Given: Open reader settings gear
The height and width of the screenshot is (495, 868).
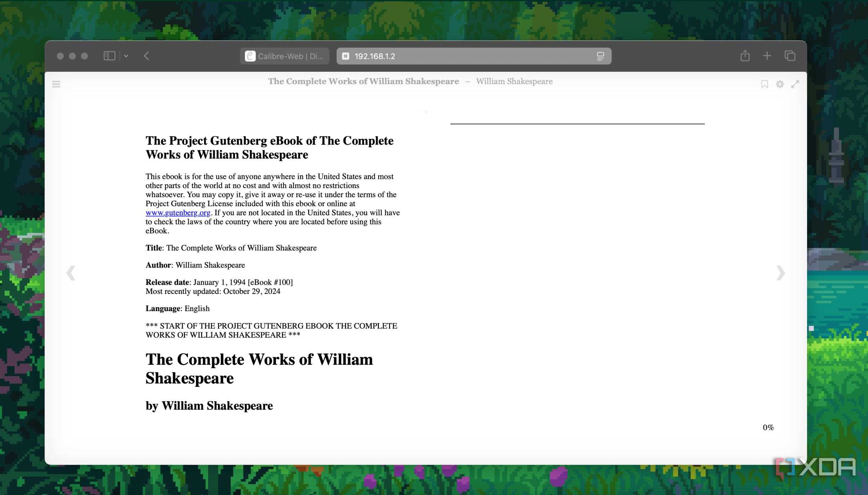Looking at the screenshot, I should click(x=780, y=84).
